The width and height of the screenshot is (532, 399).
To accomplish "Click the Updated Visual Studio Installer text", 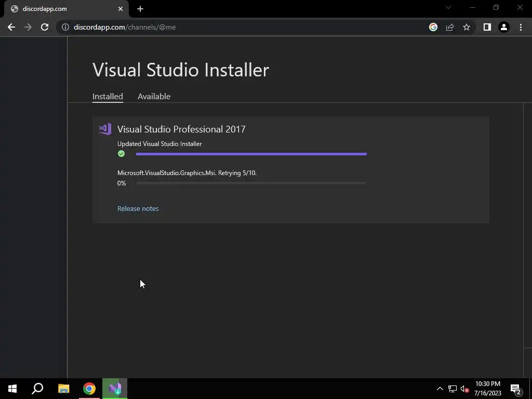I will click(x=159, y=144).
